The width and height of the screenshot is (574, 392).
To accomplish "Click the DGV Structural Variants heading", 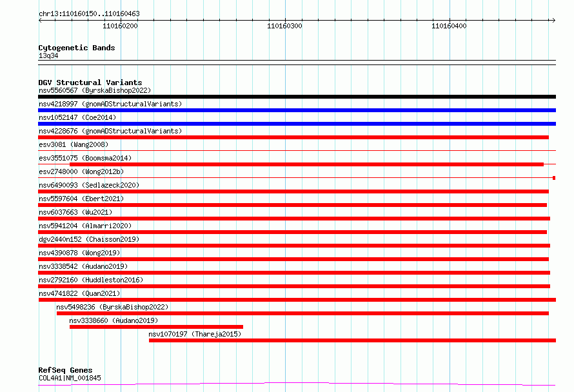I will [90, 83].
